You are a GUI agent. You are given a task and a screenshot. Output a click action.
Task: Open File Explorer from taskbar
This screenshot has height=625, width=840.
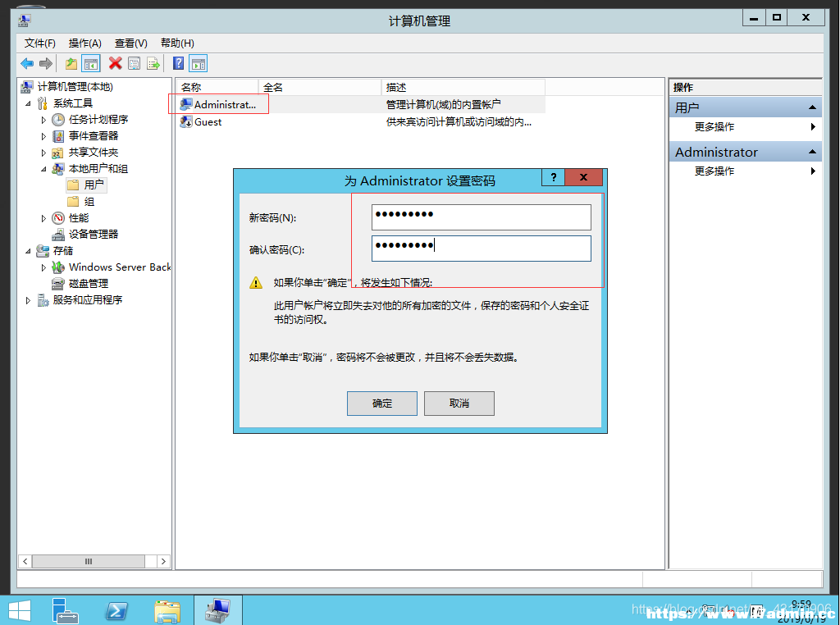point(167,611)
